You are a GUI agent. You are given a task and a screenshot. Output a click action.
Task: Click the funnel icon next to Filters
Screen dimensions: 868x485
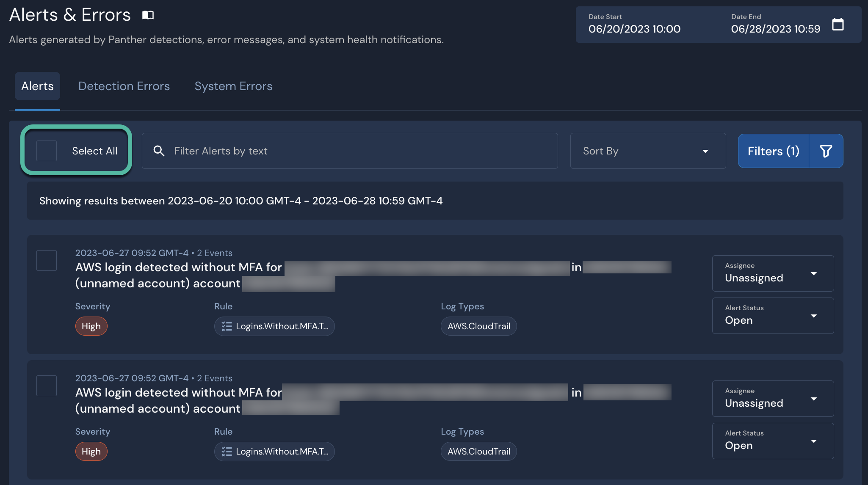[x=826, y=151]
